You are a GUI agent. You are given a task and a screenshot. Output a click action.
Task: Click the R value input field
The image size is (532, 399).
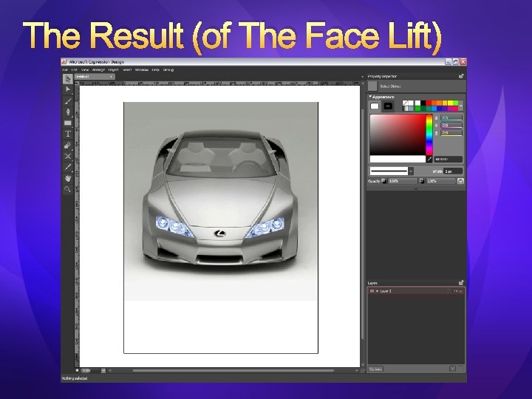[451, 117]
